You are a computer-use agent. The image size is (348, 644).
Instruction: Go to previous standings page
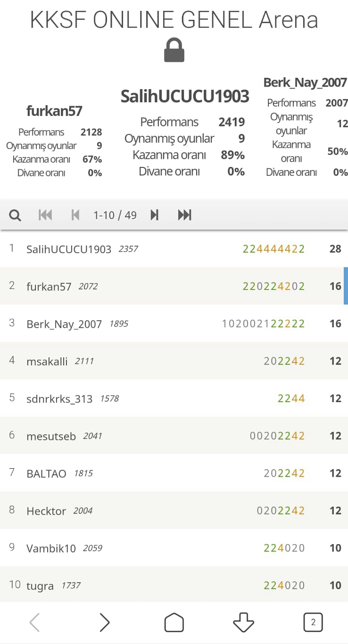(x=75, y=215)
